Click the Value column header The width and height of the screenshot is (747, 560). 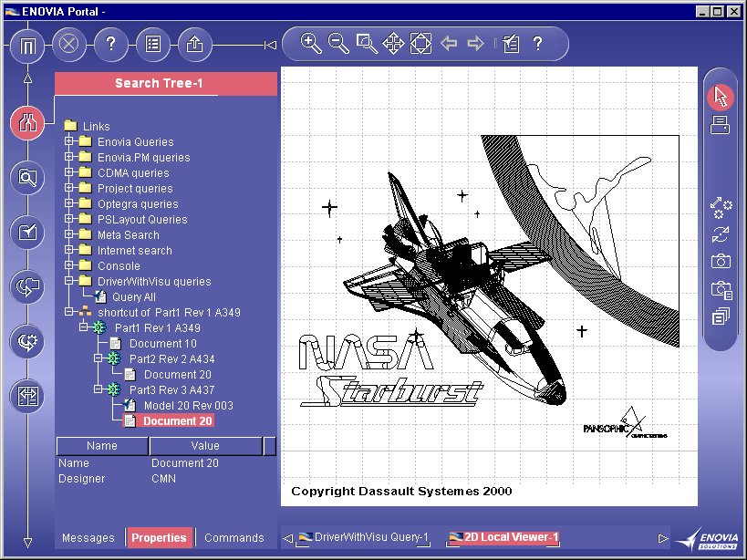pos(205,446)
